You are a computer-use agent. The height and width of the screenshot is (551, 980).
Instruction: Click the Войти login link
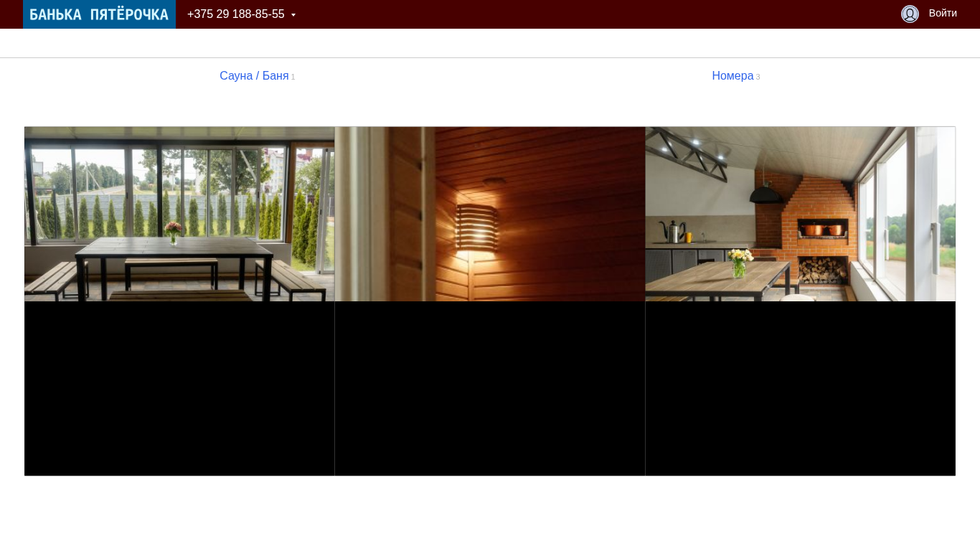[943, 13]
